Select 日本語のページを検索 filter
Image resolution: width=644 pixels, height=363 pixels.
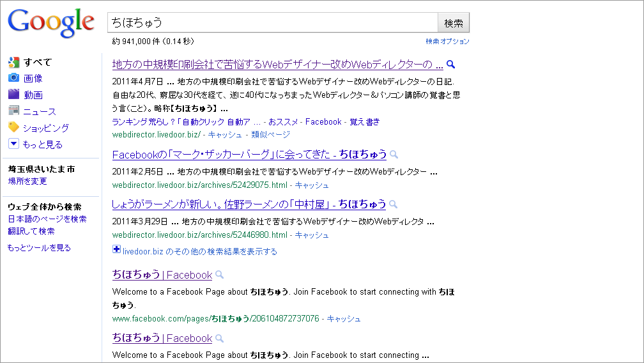click(47, 219)
